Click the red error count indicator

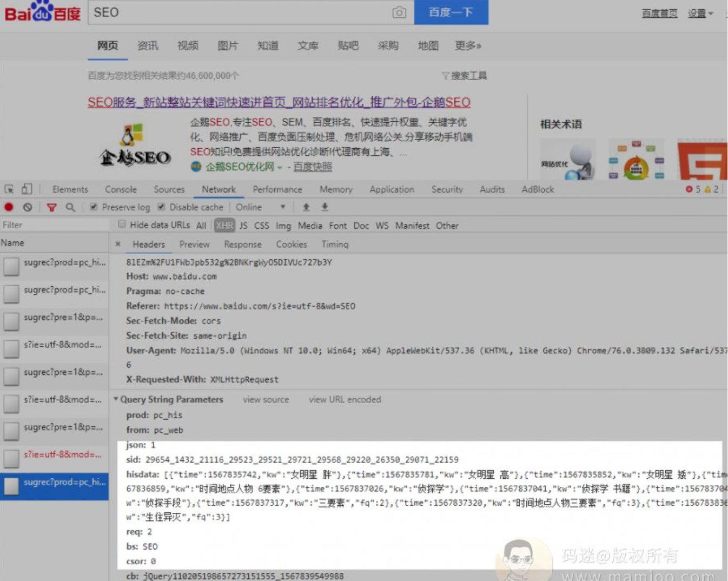693,189
